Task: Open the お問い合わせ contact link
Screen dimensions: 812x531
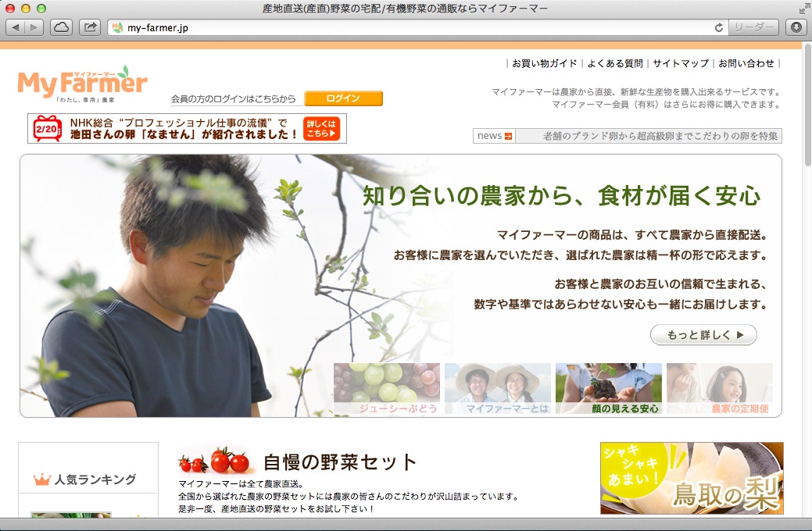Action: click(746, 63)
